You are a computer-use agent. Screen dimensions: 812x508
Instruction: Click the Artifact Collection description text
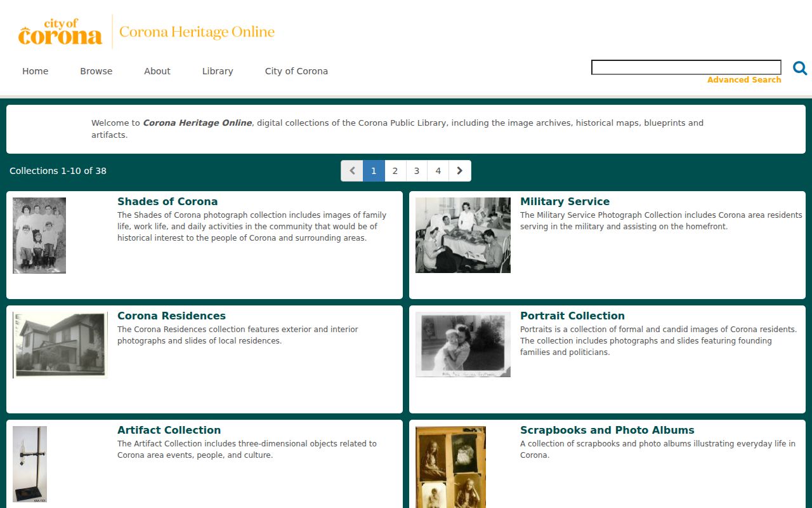click(247, 450)
